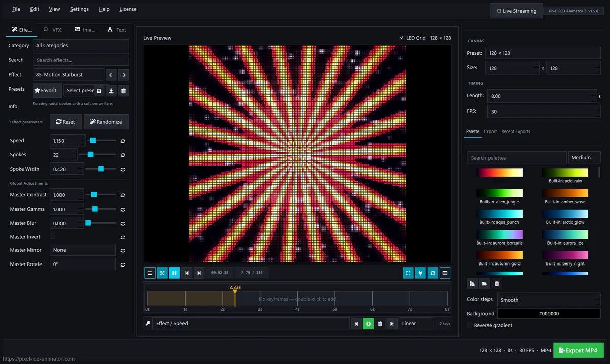Open the Master Rotate dropdown set to 0°
The width and height of the screenshot is (610, 364).
(x=83, y=264)
